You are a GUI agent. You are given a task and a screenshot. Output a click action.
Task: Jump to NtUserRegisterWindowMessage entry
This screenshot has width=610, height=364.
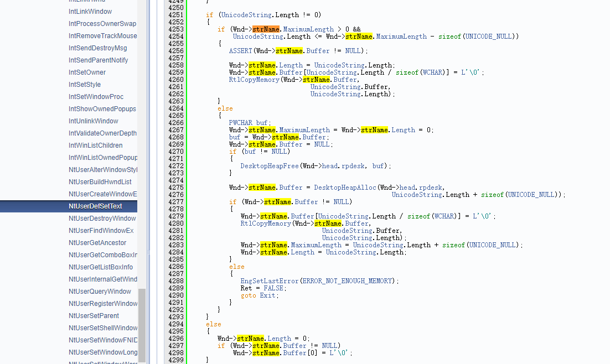point(103,304)
